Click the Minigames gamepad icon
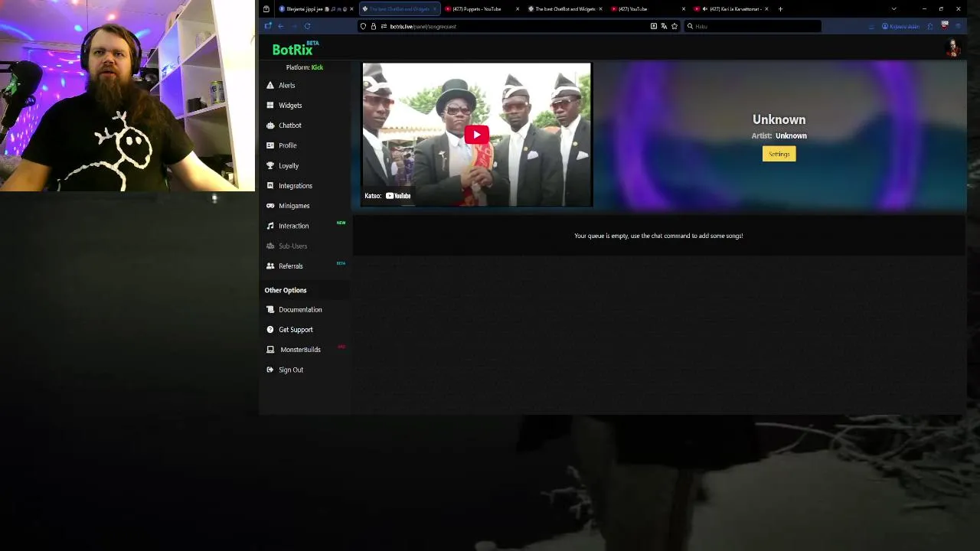 tap(270, 205)
